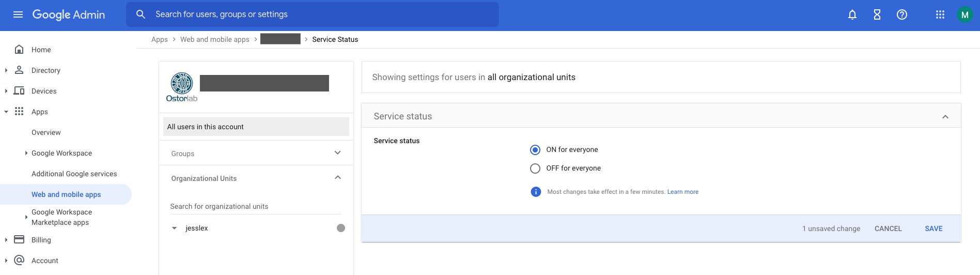This screenshot has height=275, width=980.
Task: Open Additional Google services in sidebar
Action: pos(74,174)
